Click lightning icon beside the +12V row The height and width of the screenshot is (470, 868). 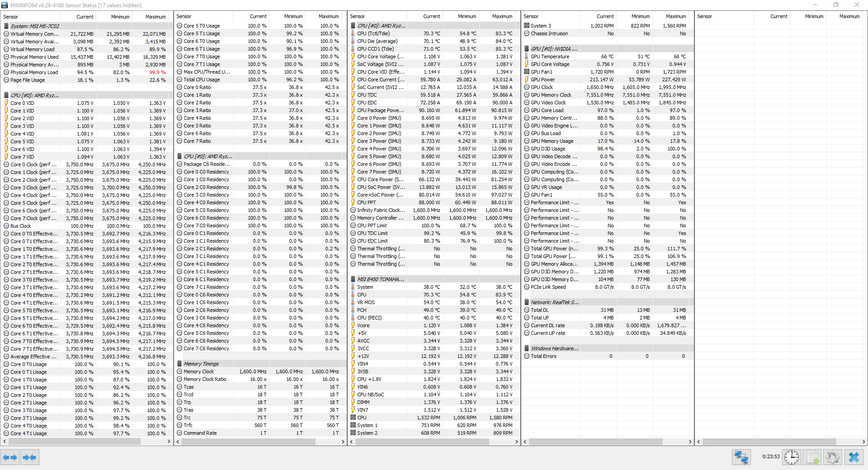click(353, 356)
